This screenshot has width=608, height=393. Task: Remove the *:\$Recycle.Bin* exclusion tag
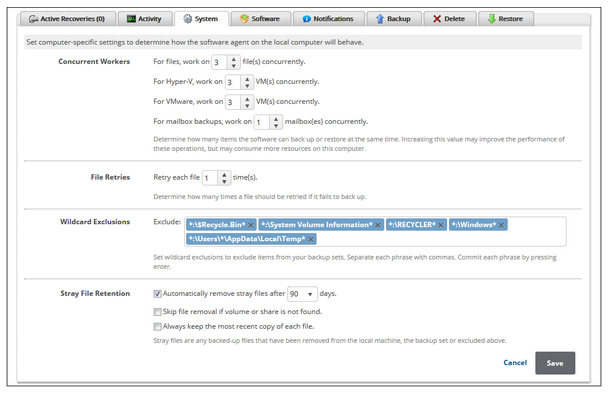[251, 225]
